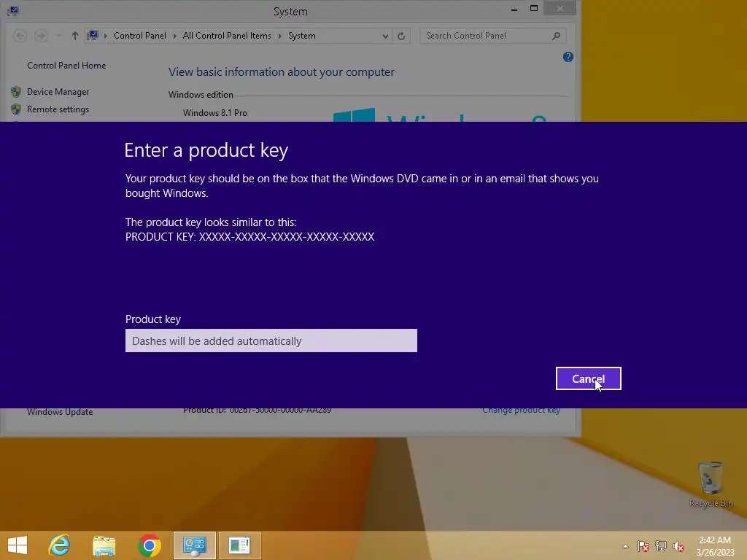Expand the arrow after Control Panel breadcrumb

pos(174,36)
